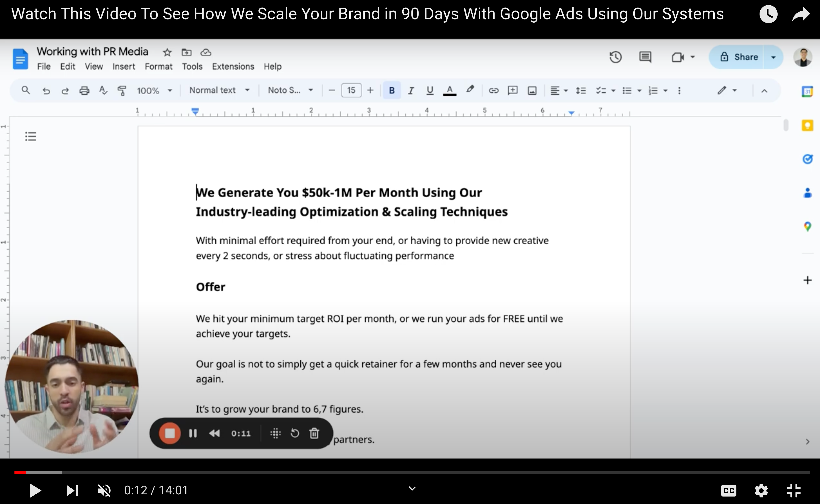
Task: Decrease font size with minus button
Action: point(332,90)
